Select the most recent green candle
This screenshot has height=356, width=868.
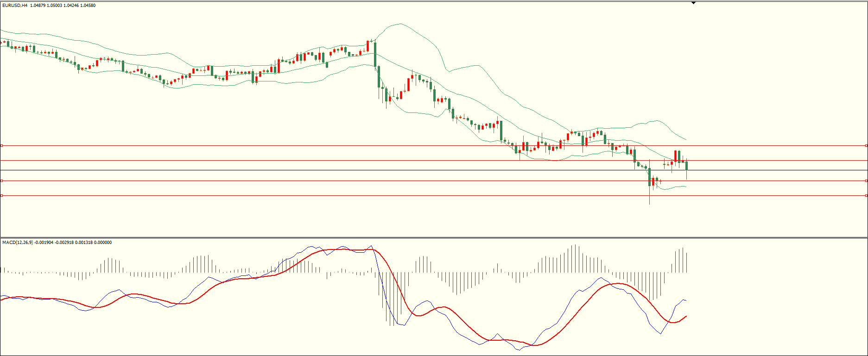[x=686, y=166]
